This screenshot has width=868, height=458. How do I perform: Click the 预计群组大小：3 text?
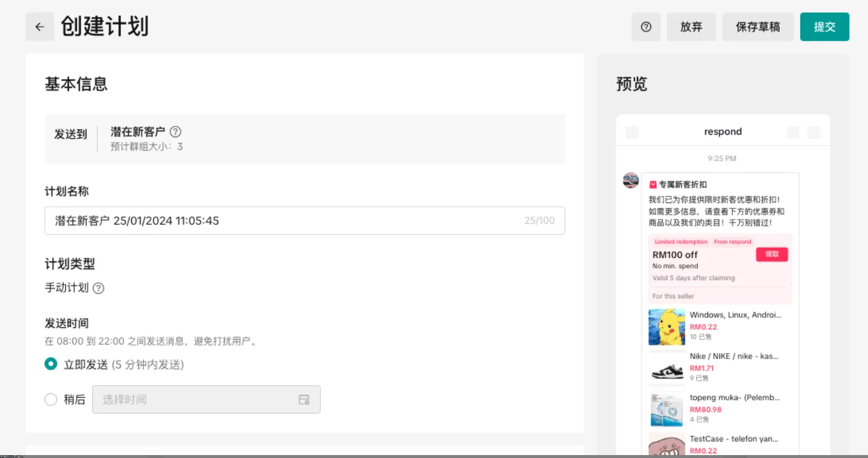click(146, 147)
